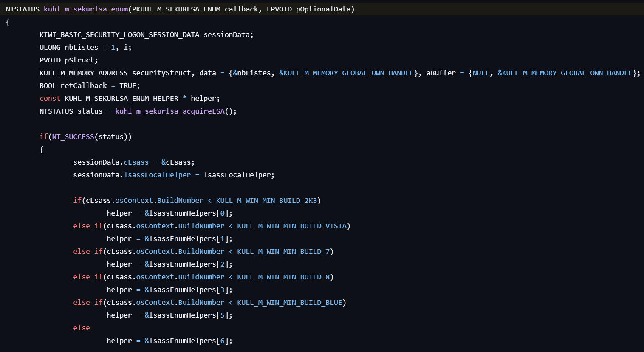Image resolution: width=644 pixels, height=352 pixels.
Task: Click &nbListes in the data initializer
Action: tap(252, 73)
